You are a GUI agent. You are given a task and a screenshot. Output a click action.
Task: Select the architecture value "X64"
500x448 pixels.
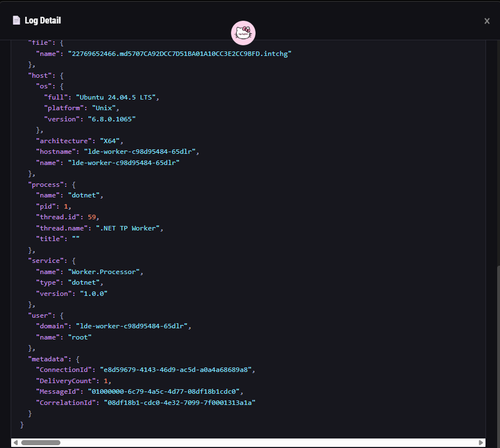coord(110,141)
